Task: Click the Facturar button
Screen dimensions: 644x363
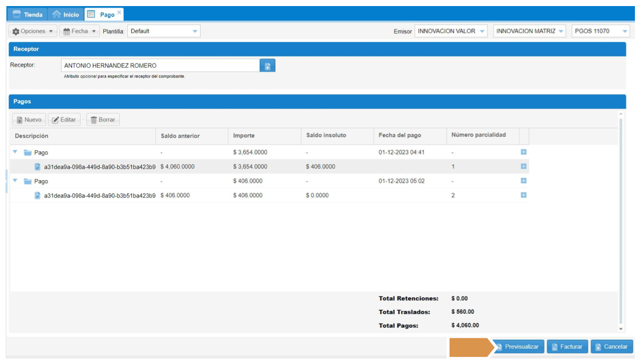Action: 567,347
